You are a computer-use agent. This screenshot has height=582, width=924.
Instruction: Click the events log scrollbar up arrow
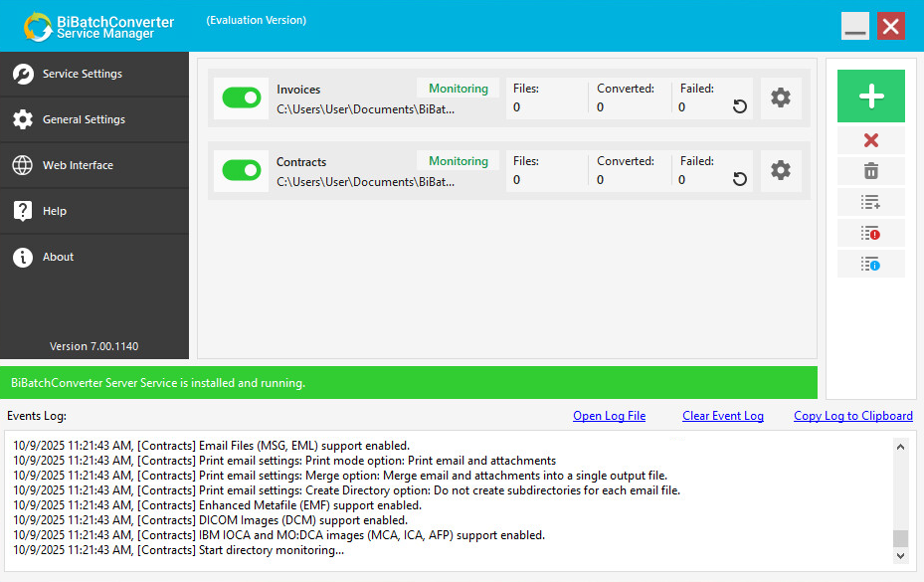(900, 446)
